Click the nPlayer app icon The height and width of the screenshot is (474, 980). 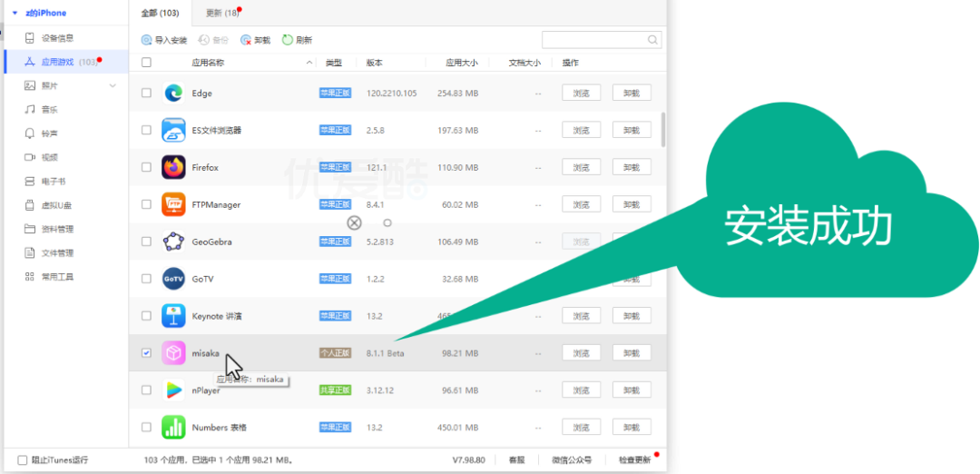pos(173,390)
